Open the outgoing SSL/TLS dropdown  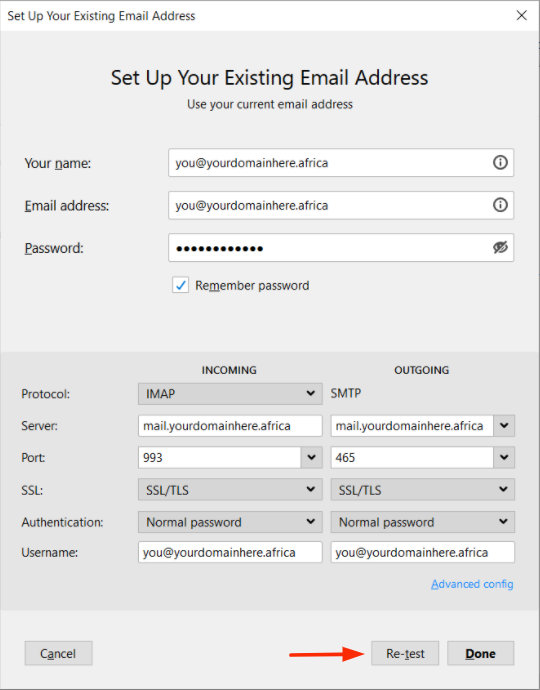(423, 490)
